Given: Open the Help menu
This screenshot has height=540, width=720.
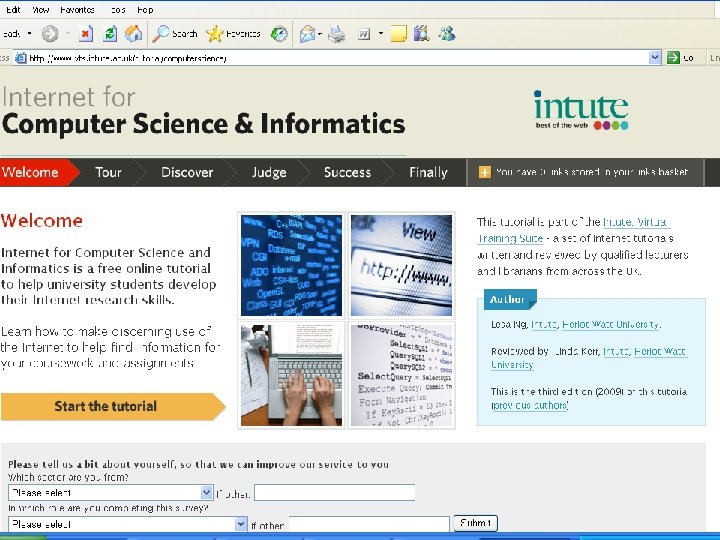Looking at the screenshot, I should pyautogui.click(x=145, y=10).
